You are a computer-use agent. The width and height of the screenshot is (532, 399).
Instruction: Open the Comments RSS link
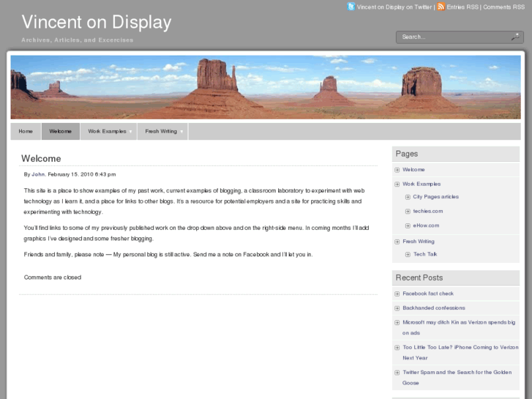(504, 7)
